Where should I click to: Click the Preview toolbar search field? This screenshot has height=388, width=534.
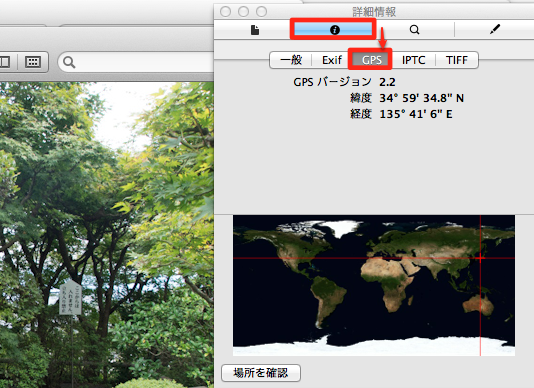[136, 62]
